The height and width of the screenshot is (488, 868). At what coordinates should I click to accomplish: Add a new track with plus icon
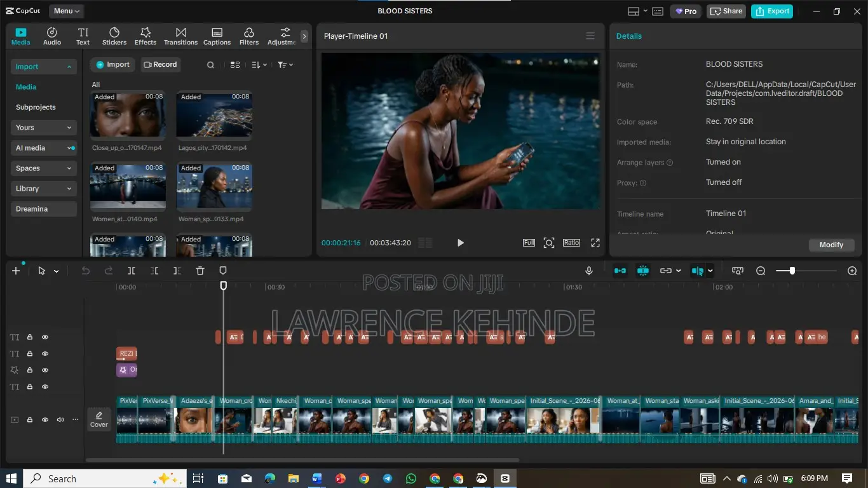coord(16,271)
